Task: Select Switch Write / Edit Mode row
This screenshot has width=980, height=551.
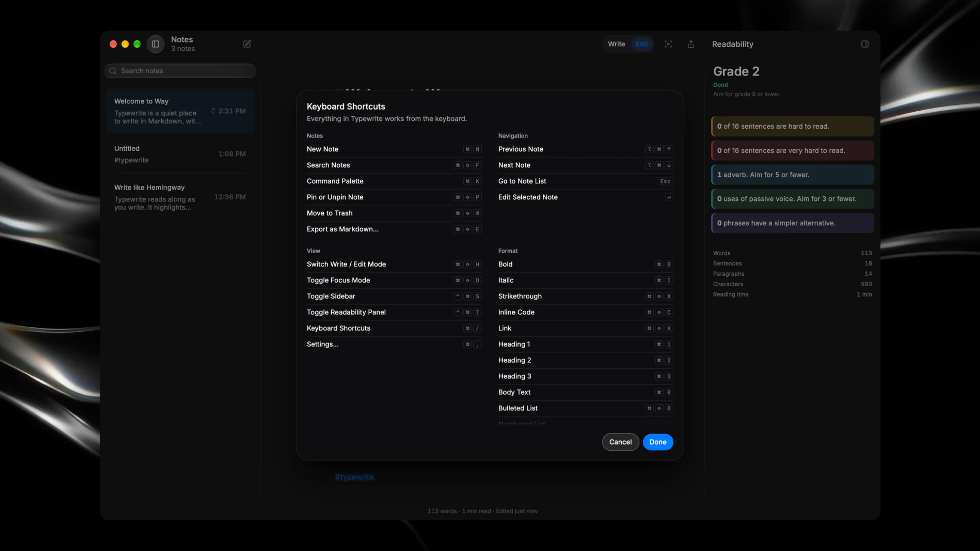Action: [x=394, y=264]
